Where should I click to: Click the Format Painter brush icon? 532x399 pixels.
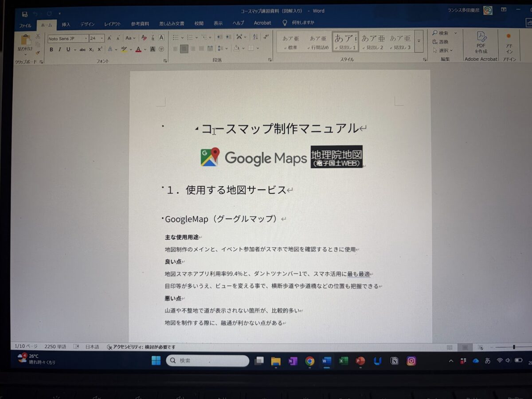[x=38, y=52]
